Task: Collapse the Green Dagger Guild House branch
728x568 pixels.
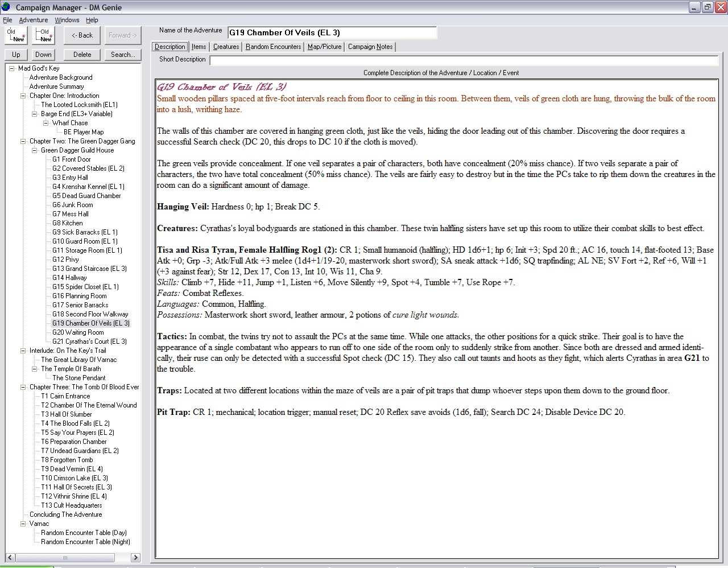Action: point(34,150)
